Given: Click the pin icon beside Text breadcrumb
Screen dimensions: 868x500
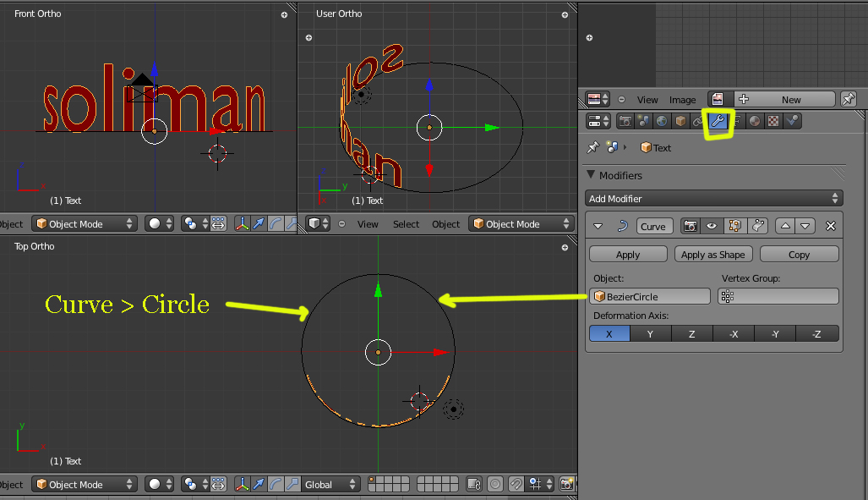Looking at the screenshot, I should pyautogui.click(x=592, y=147).
